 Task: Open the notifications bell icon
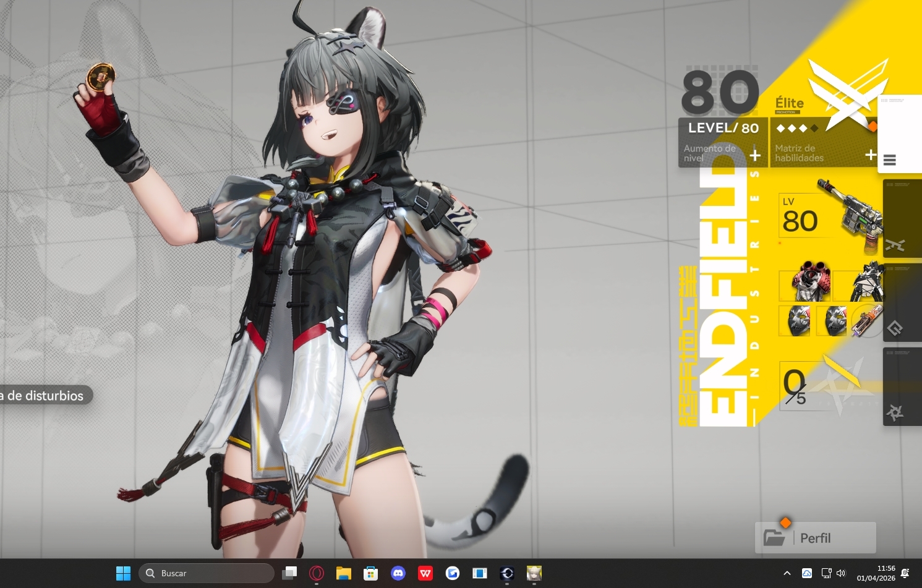click(x=905, y=573)
